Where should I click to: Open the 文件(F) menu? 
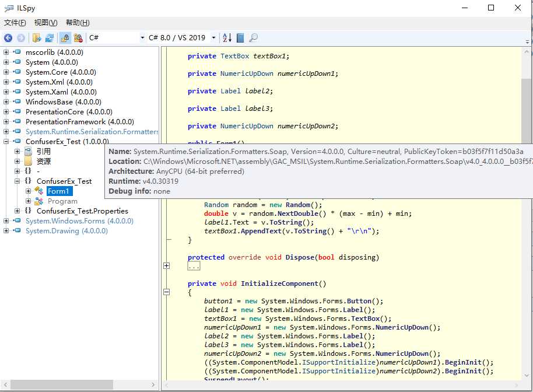(15, 23)
